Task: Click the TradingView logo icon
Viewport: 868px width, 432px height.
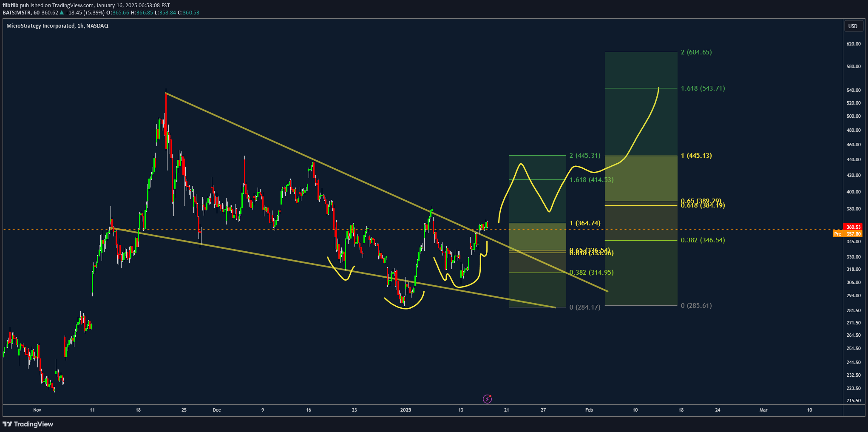Action: (x=7, y=424)
